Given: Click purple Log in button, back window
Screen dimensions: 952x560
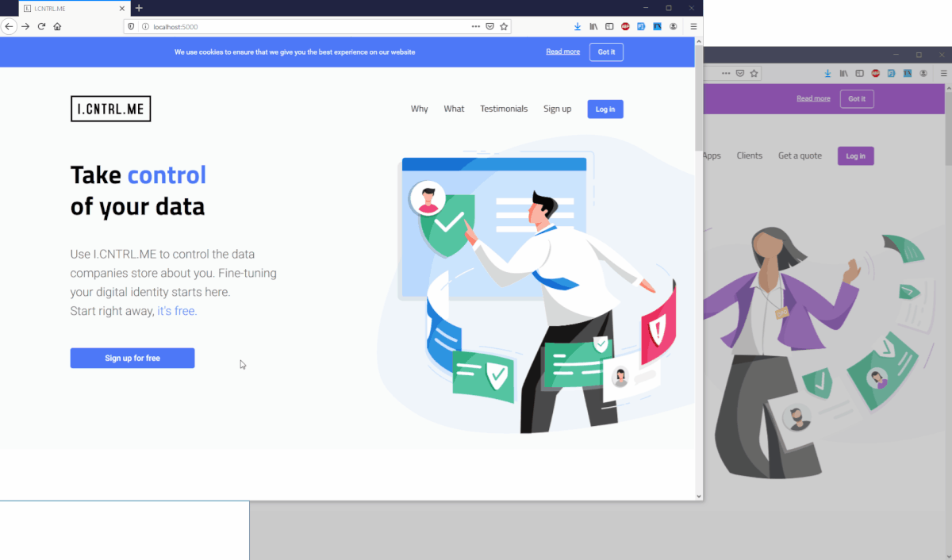Looking at the screenshot, I should coord(856,155).
